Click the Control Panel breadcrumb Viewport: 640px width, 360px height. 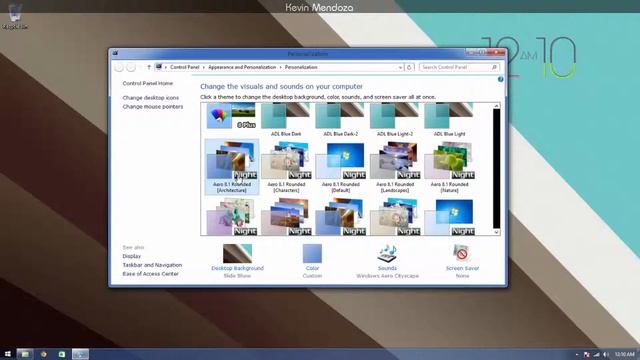pos(184,67)
